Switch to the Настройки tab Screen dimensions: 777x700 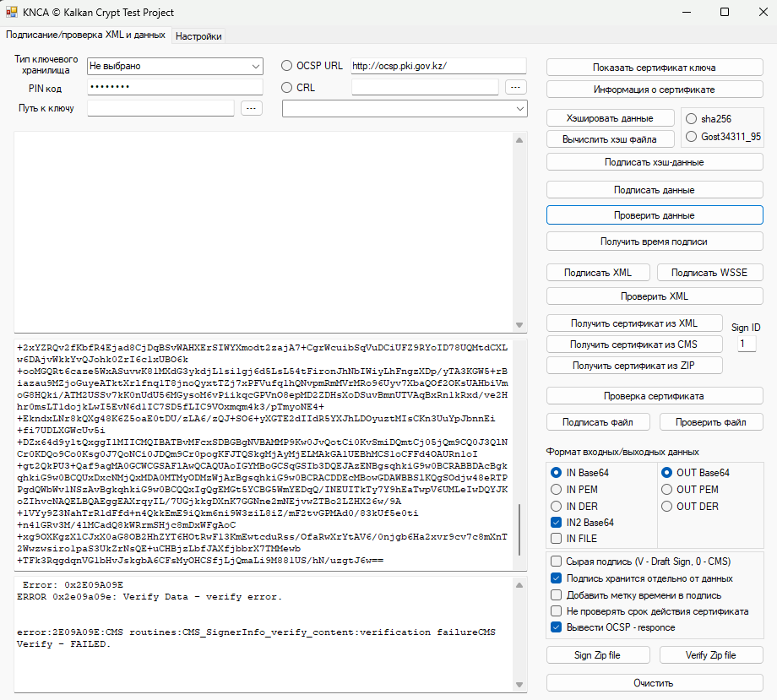[x=198, y=36]
